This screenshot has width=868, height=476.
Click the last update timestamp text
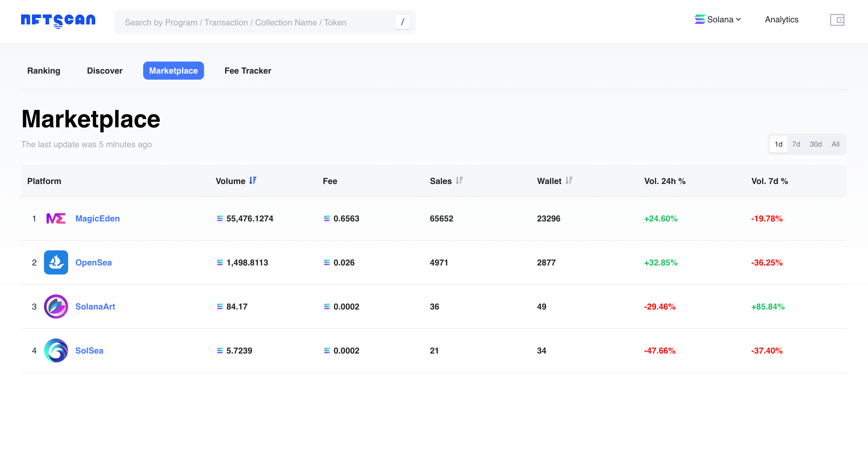point(86,144)
